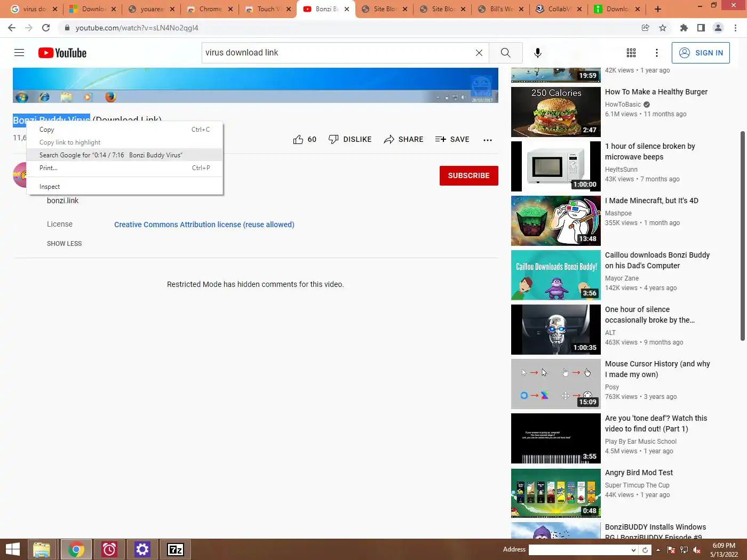The height and width of the screenshot is (560, 747).
Task: Open I Made Minecraft, but It's 4D title
Action: click(651, 201)
